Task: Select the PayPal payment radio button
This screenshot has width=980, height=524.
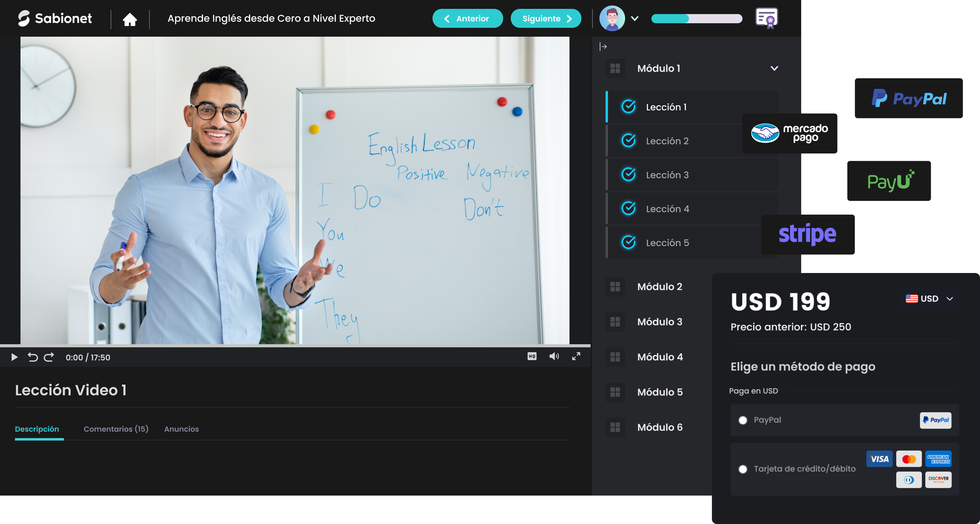Action: [742, 420]
